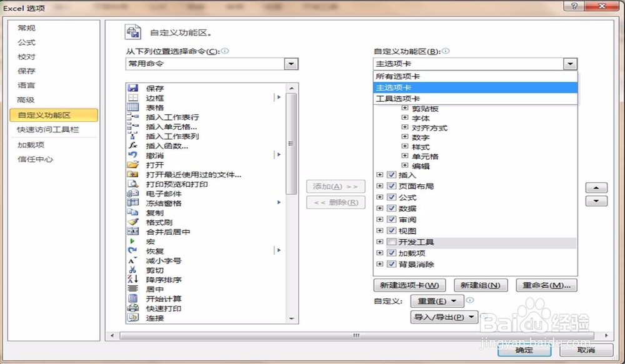The width and height of the screenshot is (625, 364).
Task: Uncheck the Formulas (公式) tab checkbox
Action: [x=391, y=197]
